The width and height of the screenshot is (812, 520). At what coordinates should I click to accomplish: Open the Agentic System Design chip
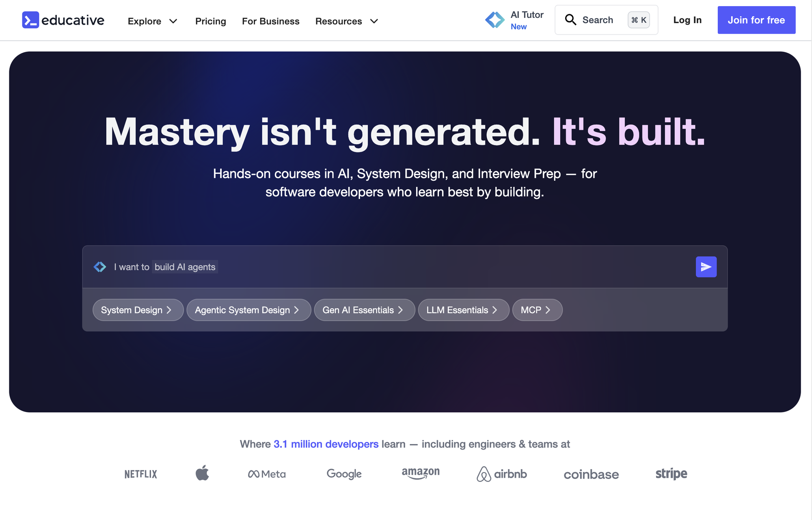(249, 310)
